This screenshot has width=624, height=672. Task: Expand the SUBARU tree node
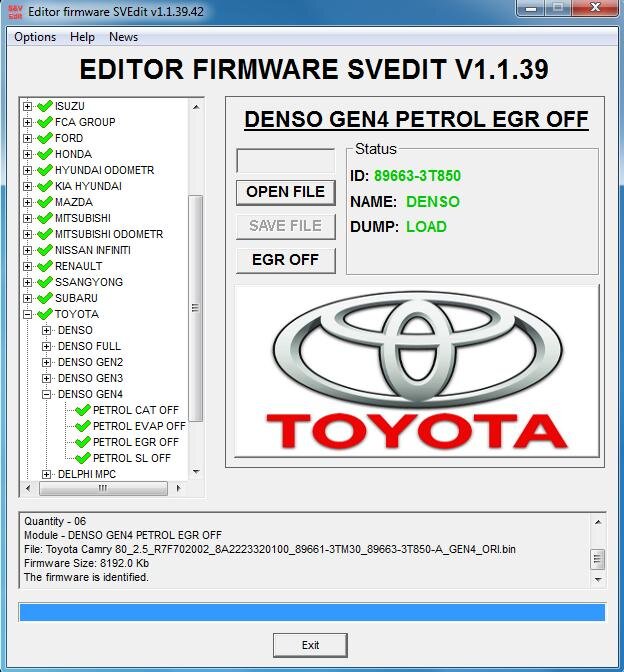pos(27,298)
